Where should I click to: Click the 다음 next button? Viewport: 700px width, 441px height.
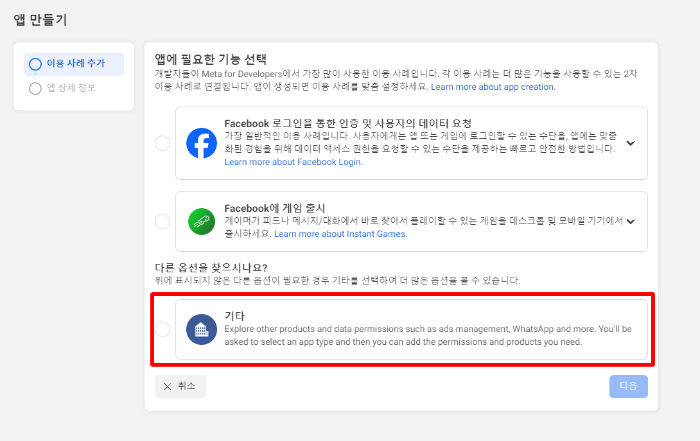point(629,387)
